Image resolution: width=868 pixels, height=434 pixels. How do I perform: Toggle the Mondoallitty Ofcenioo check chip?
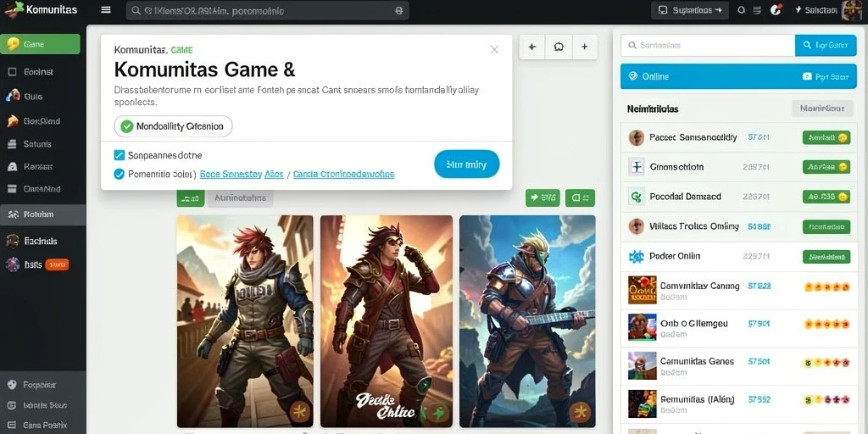173,126
